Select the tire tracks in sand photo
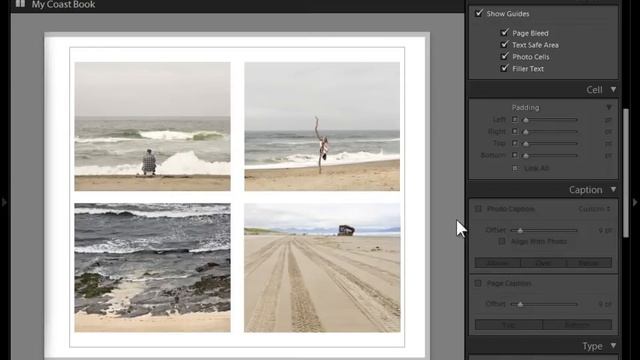640x360 pixels. point(322,267)
